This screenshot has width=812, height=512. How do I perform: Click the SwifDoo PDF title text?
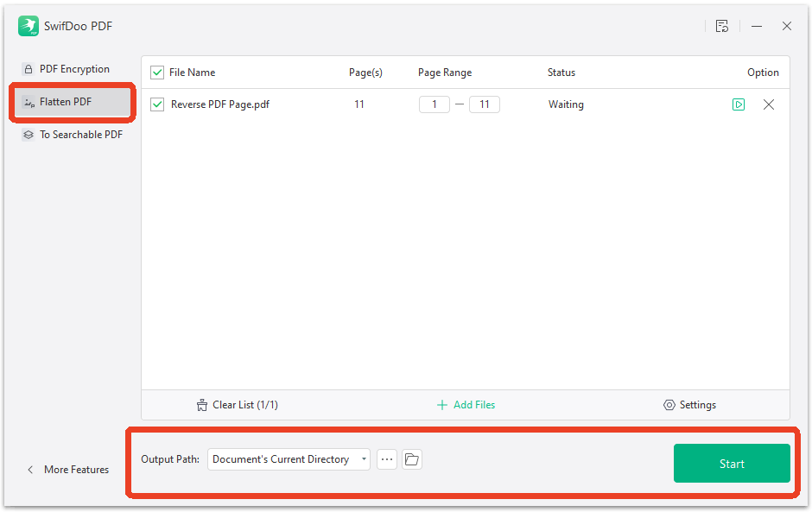coord(78,26)
